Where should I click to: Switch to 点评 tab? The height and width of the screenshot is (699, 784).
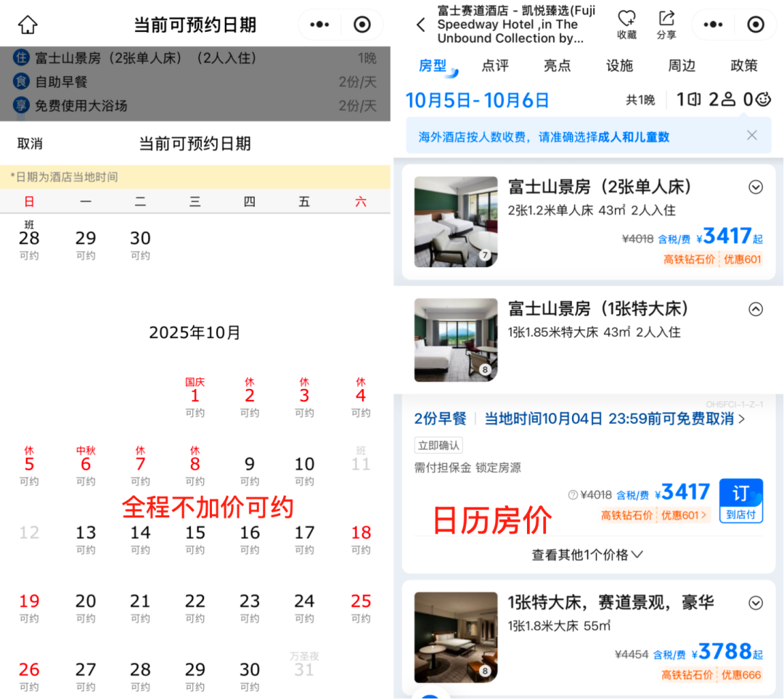point(495,65)
